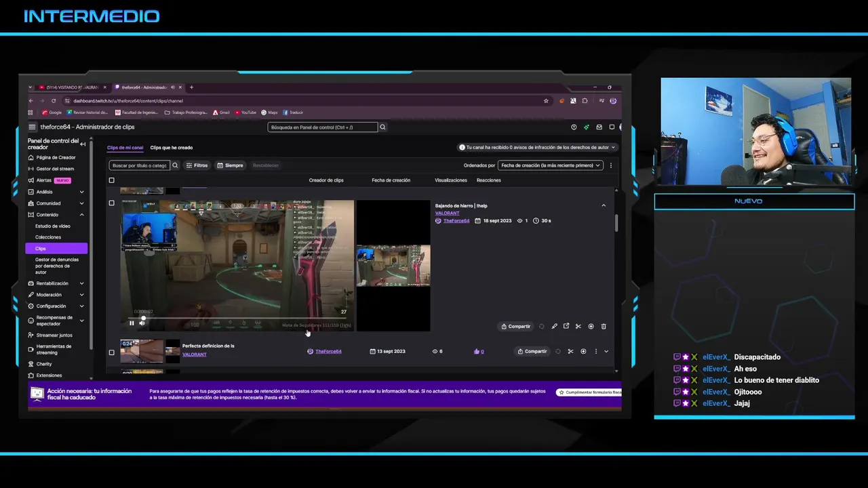Seek on the clip preview progress bar
Image resolution: width=868 pixels, height=488 pixels.
tap(237, 318)
